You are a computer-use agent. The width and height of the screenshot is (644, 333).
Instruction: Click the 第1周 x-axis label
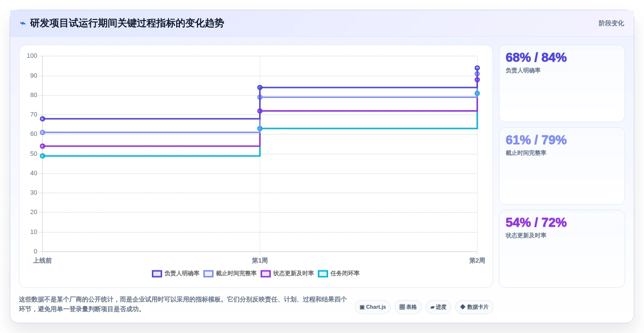(x=260, y=261)
